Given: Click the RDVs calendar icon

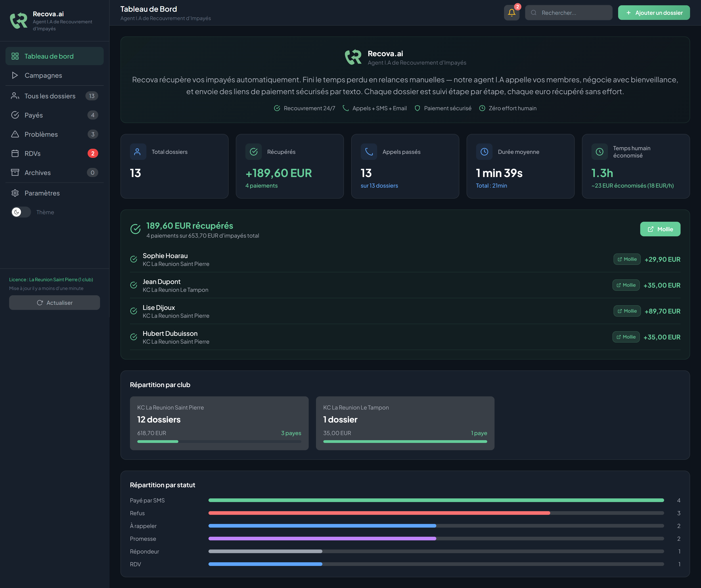Looking at the screenshot, I should (x=15, y=153).
